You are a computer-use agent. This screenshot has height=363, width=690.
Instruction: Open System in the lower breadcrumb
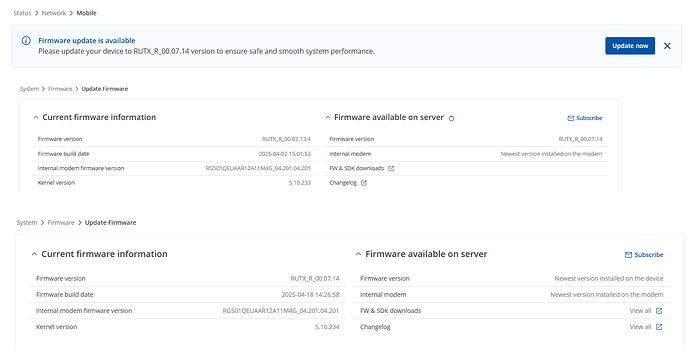[x=27, y=223]
